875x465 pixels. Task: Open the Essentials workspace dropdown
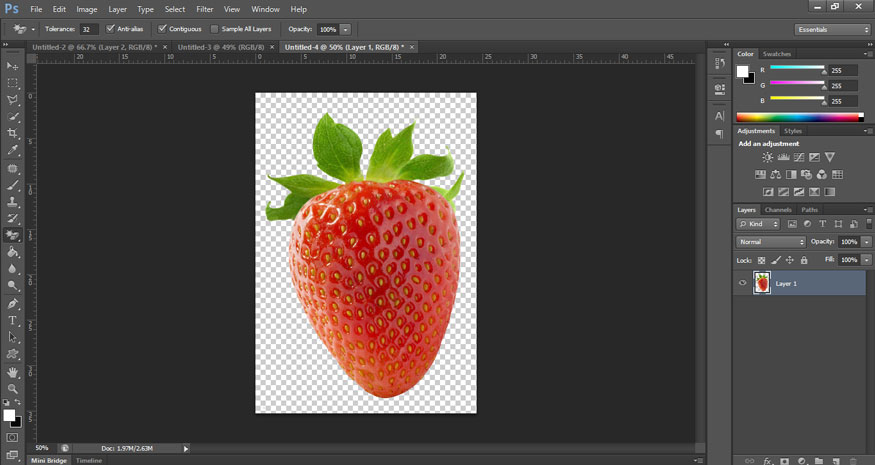[x=833, y=29]
